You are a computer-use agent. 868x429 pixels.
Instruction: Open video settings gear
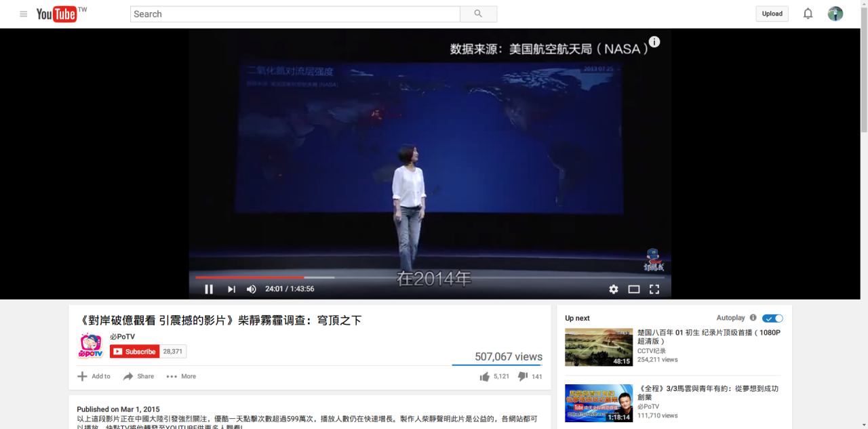tap(614, 289)
